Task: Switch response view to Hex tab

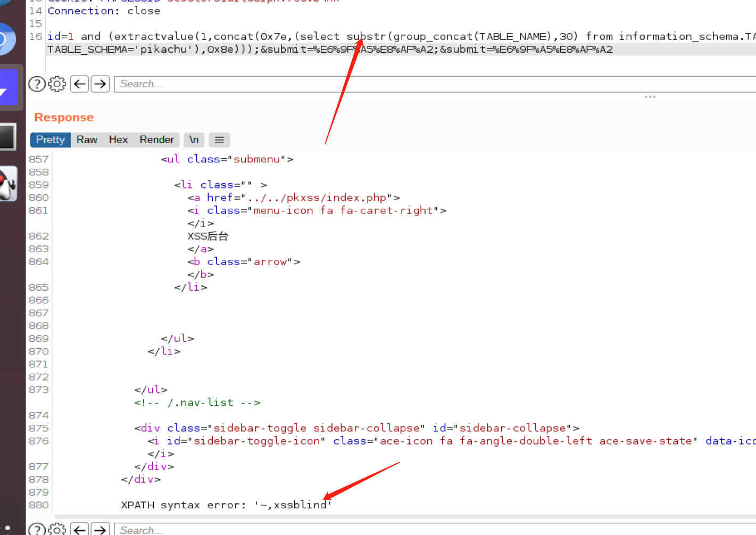Action: (118, 139)
